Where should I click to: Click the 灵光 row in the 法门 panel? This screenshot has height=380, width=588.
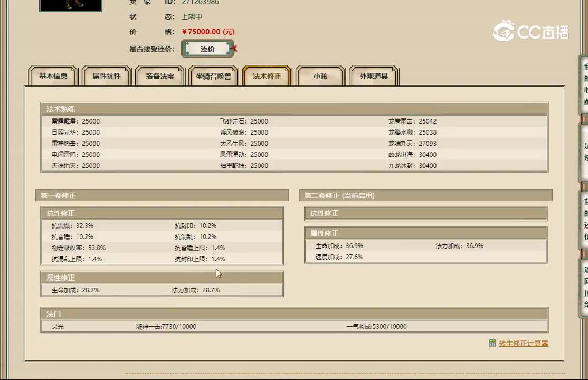[x=52, y=326]
